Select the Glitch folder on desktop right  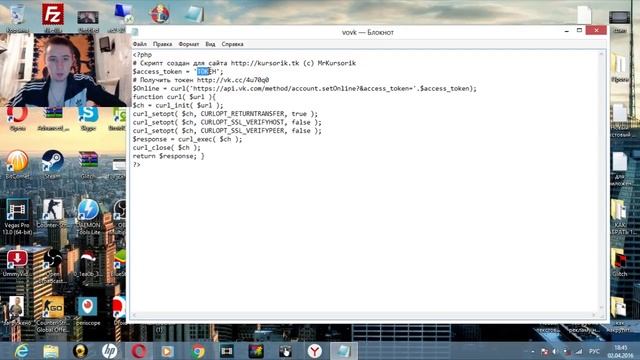pos(619,263)
